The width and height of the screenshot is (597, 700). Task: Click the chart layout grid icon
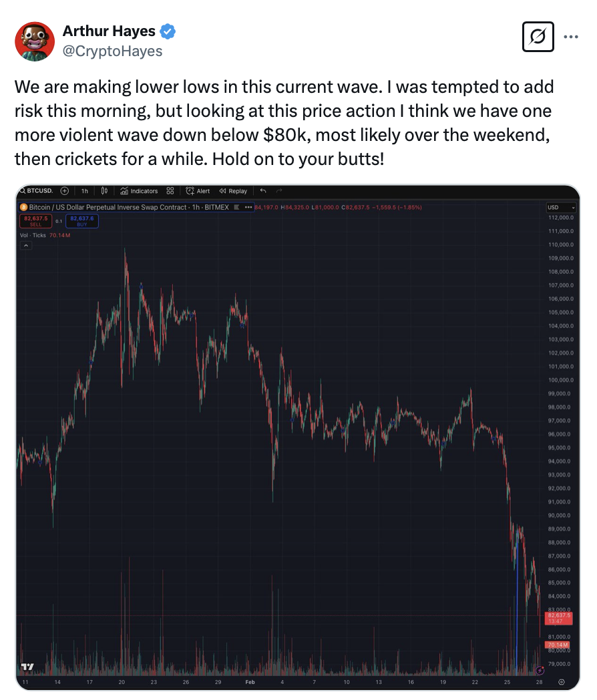pyautogui.click(x=170, y=191)
